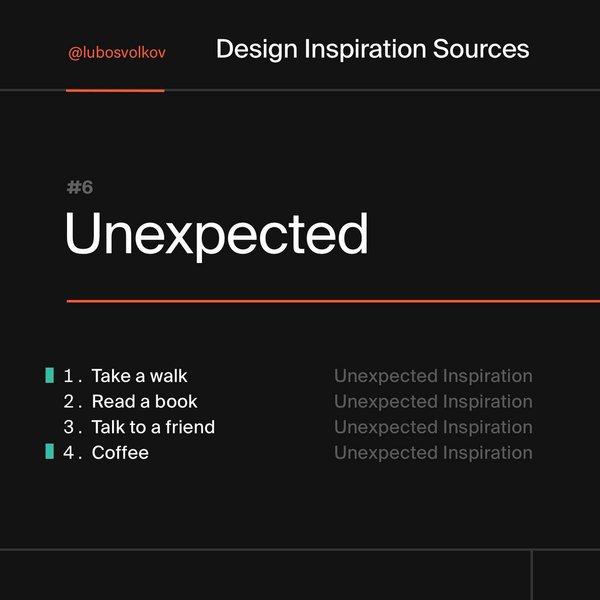The height and width of the screenshot is (600, 600).
Task: Click the number 4 of the list
Action: 68,453
